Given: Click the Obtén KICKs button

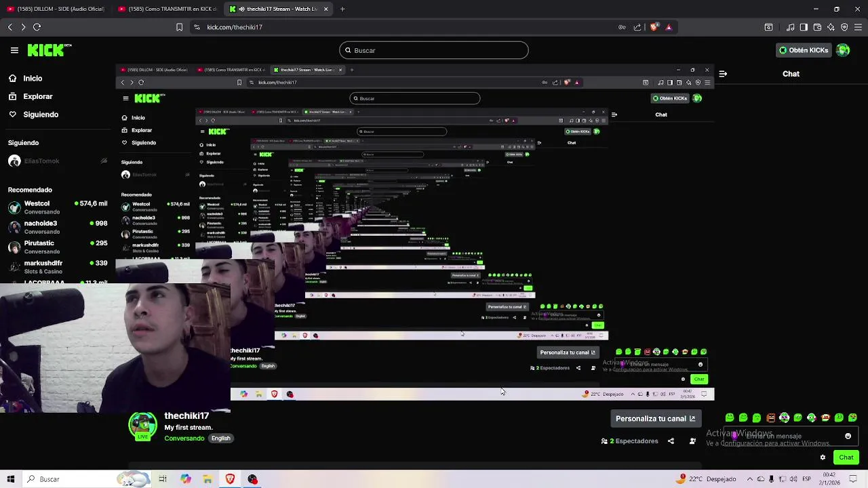Looking at the screenshot, I should click(x=804, y=50).
